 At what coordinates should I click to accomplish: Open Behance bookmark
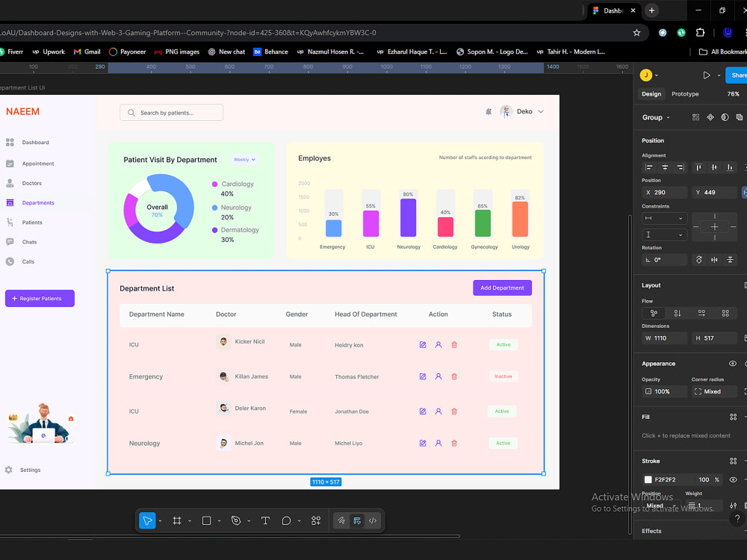point(270,52)
